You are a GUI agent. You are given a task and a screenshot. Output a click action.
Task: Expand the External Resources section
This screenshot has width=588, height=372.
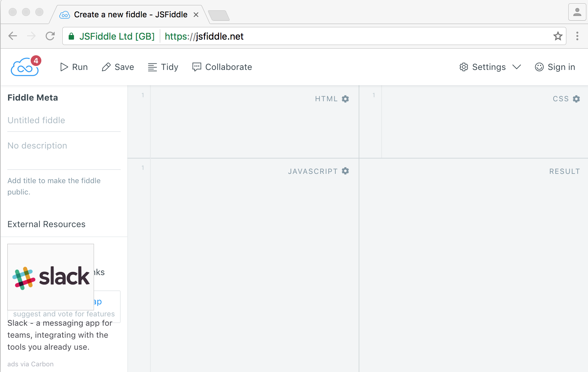46,224
